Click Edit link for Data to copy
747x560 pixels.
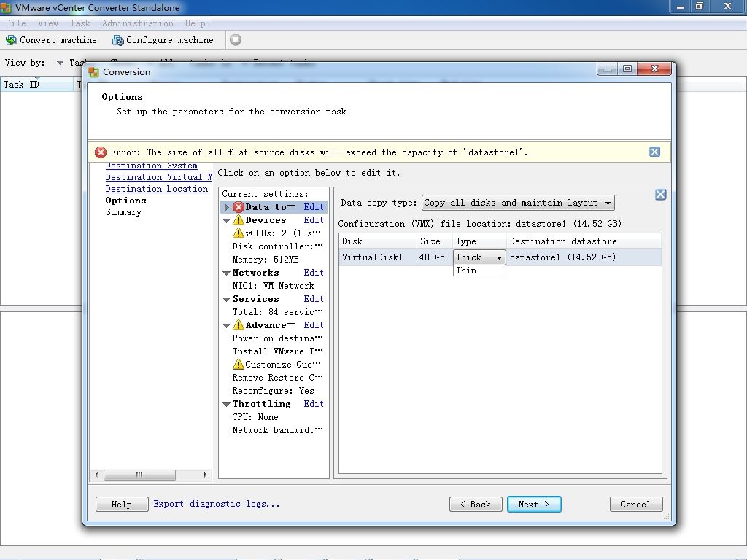coord(314,207)
